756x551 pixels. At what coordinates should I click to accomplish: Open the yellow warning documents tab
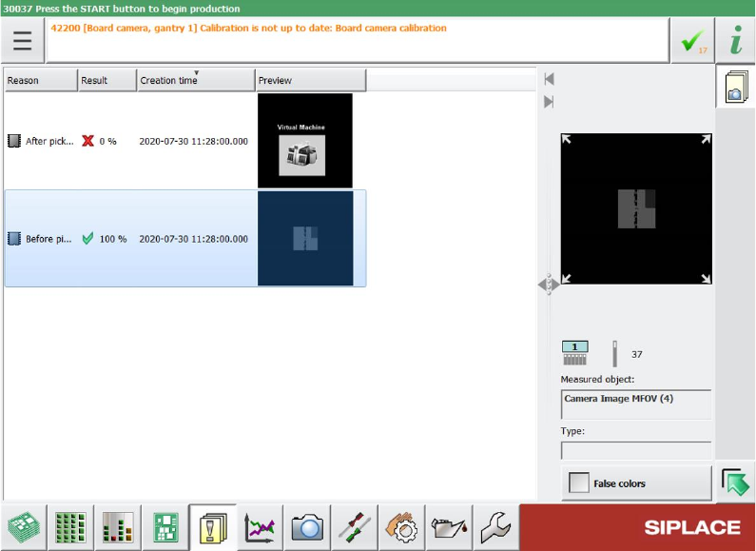coord(213,527)
